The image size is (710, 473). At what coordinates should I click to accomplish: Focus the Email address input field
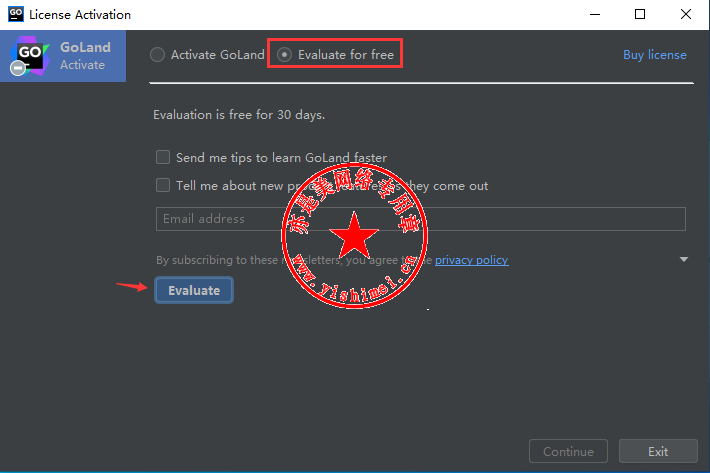click(x=421, y=219)
